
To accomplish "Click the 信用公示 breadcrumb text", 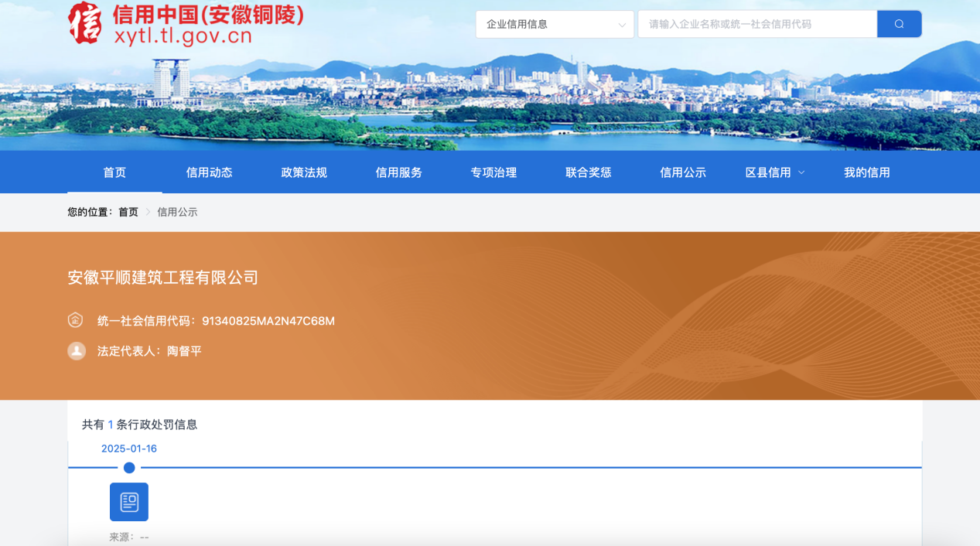I will (x=177, y=212).
